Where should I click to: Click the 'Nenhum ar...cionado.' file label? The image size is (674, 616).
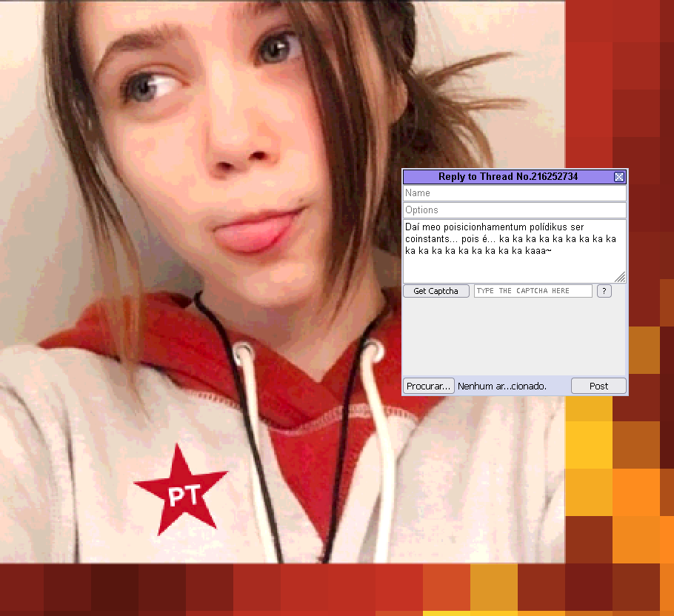[x=502, y=386]
